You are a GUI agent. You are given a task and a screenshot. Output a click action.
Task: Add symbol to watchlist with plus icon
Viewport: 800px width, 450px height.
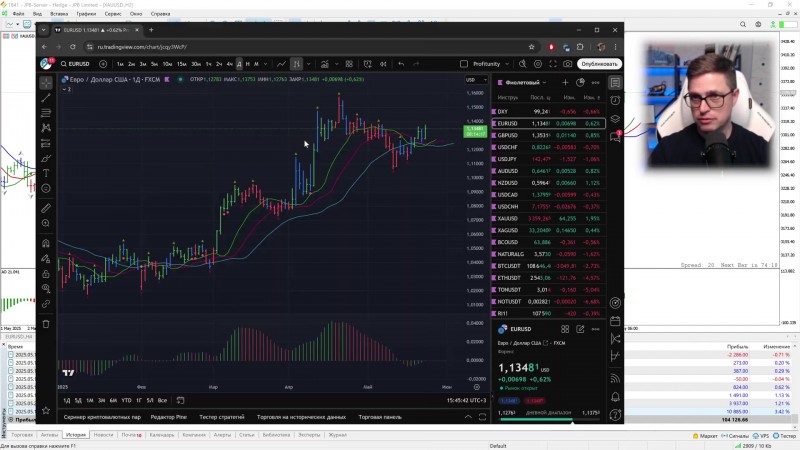click(565, 82)
